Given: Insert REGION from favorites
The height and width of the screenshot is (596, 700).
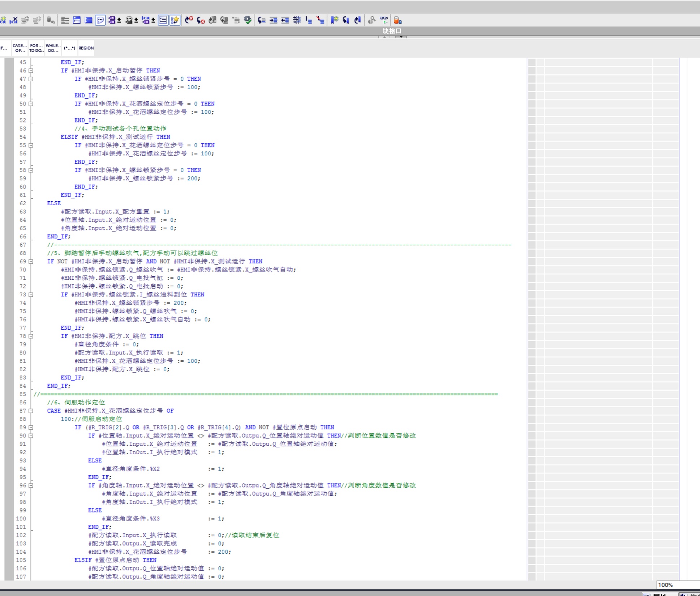Looking at the screenshot, I should click(86, 48).
